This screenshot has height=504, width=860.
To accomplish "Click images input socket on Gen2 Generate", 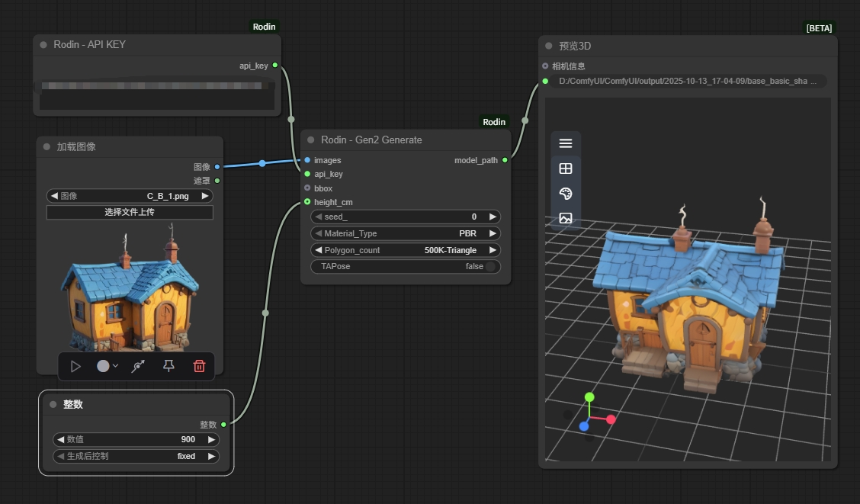I will coord(307,160).
